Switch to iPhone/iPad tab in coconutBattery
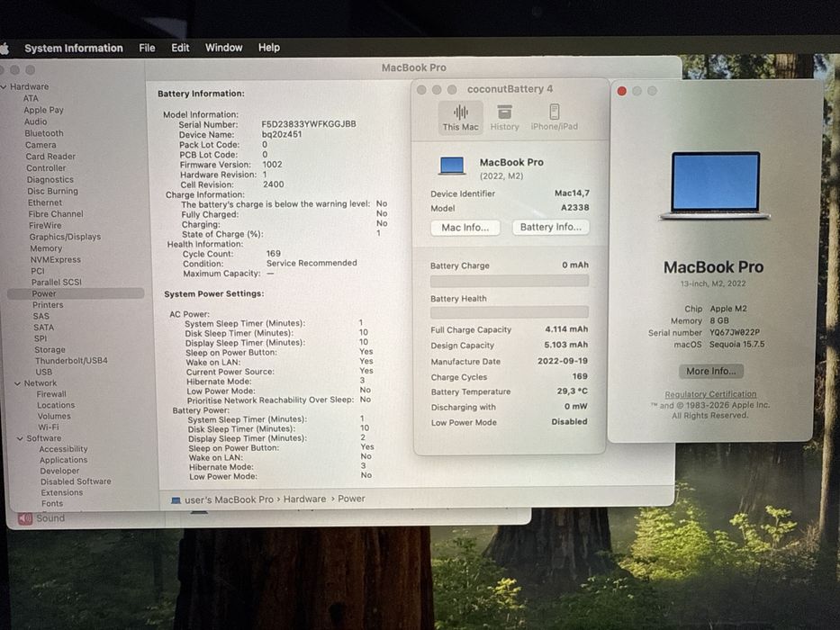 (555, 118)
